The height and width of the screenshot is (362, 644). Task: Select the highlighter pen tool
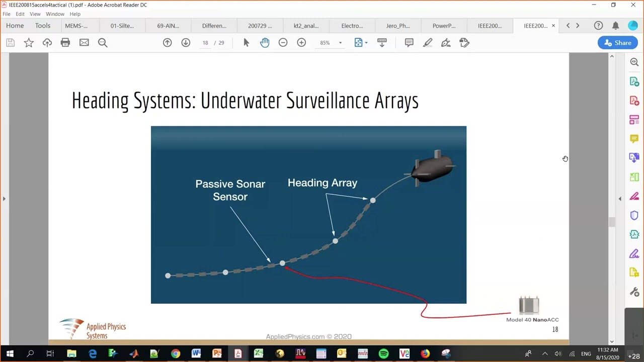(x=428, y=43)
